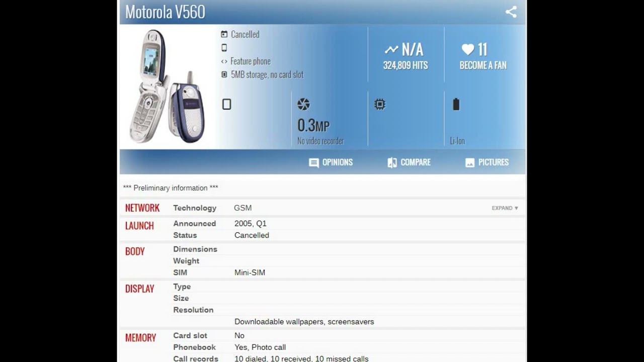Click the Motorola V560 title
This screenshot has width=644, height=362.
(x=165, y=12)
